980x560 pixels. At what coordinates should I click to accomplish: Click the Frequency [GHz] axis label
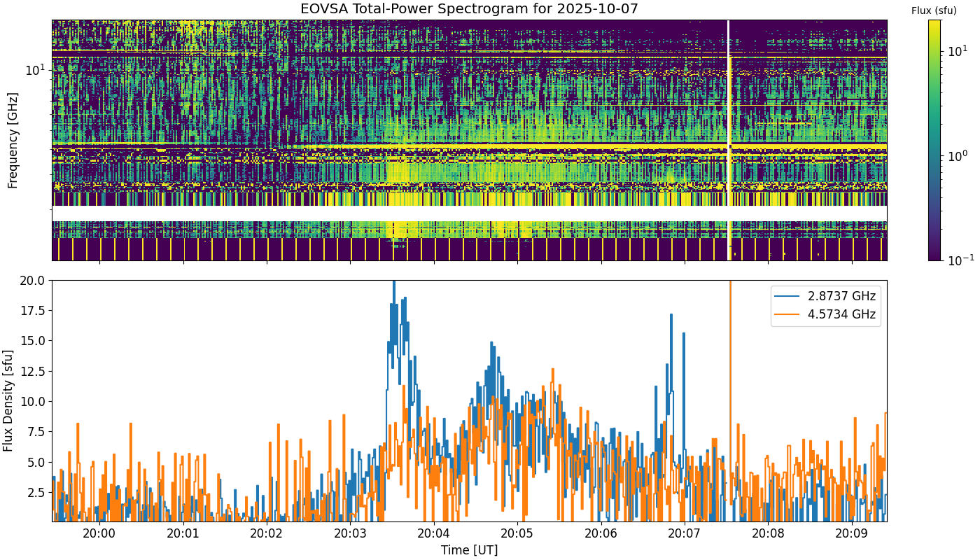coord(12,140)
